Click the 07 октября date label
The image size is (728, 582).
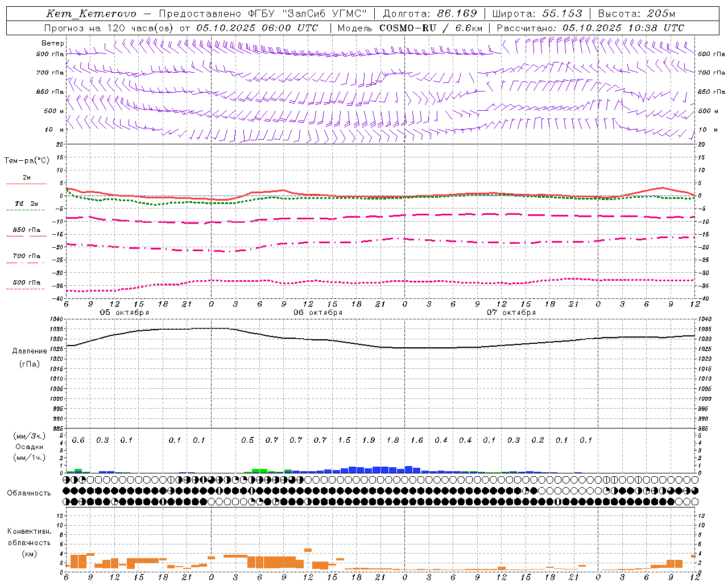click(511, 313)
